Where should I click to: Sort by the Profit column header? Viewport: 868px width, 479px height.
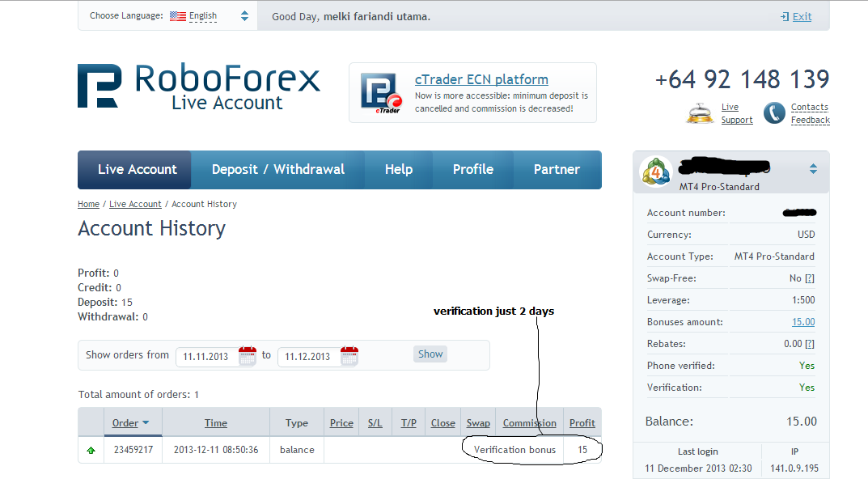(582, 423)
